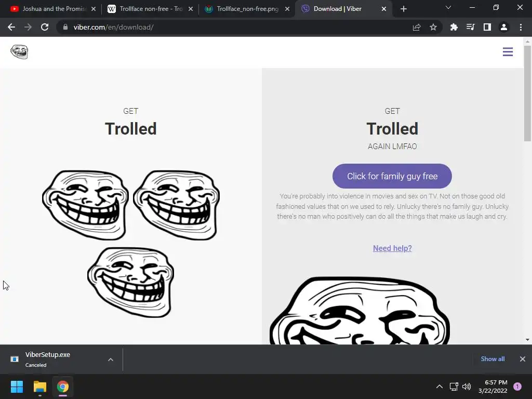Viewport: 532px width, 399px height.
Task: Close the Trollface_non-free.png tab
Action: 287,9
